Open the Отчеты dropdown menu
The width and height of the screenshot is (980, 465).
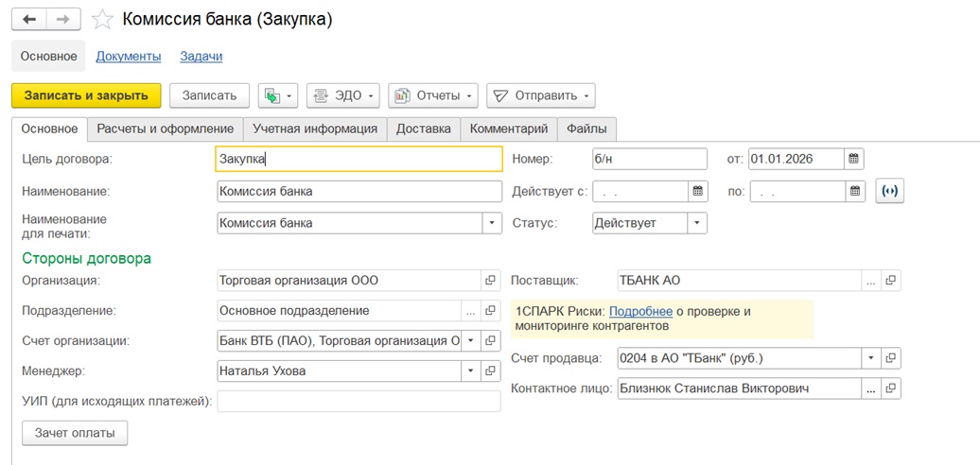(433, 95)
